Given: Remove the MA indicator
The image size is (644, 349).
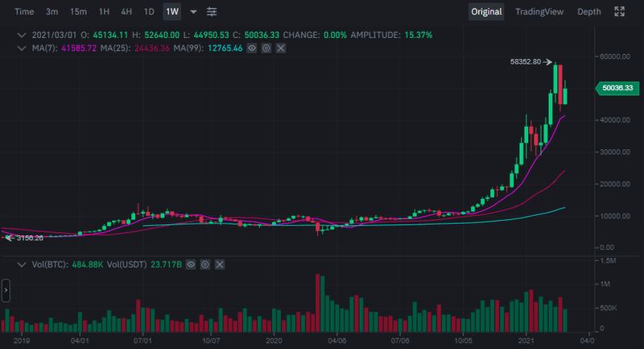Looking at the screenshot, I should [280, 49].
